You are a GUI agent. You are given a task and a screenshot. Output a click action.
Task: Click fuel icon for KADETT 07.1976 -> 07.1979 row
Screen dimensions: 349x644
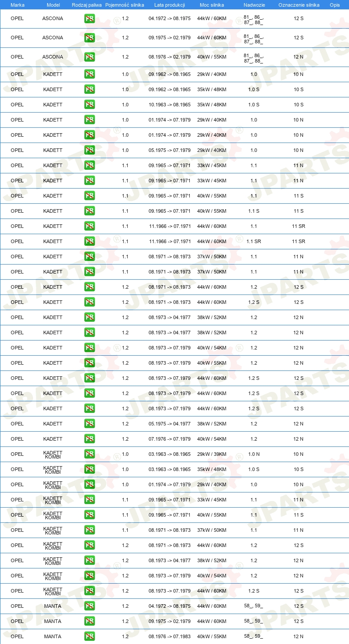[x=90, y=439]
